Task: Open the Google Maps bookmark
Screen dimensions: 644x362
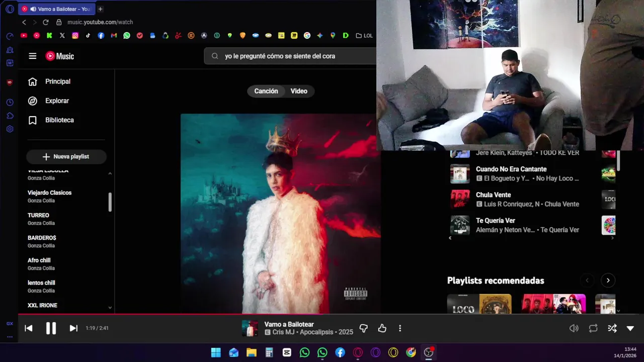Action: (333, 36)
